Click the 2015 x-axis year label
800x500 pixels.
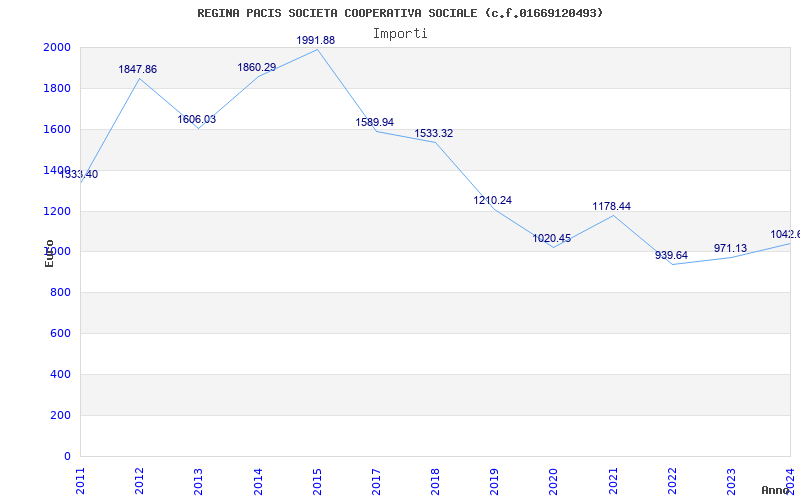tap(317, 481)
